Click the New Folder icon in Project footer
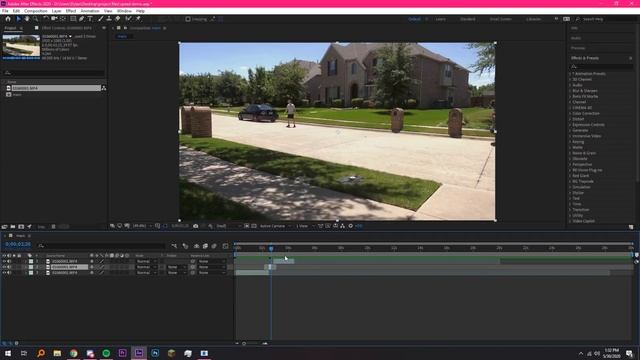The height and width of the screenshot is (360, 640). [13, 227]
